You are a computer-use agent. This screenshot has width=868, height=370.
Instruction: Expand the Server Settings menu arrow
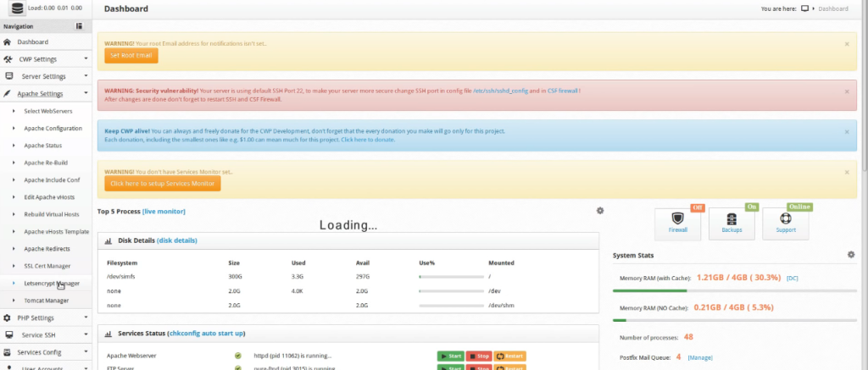[86, 75]
